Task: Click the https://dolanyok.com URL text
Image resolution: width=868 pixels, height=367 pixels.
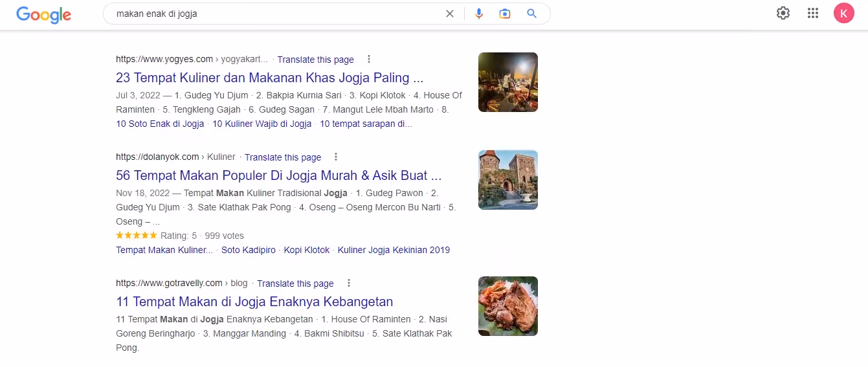Action: click(157, 157)
